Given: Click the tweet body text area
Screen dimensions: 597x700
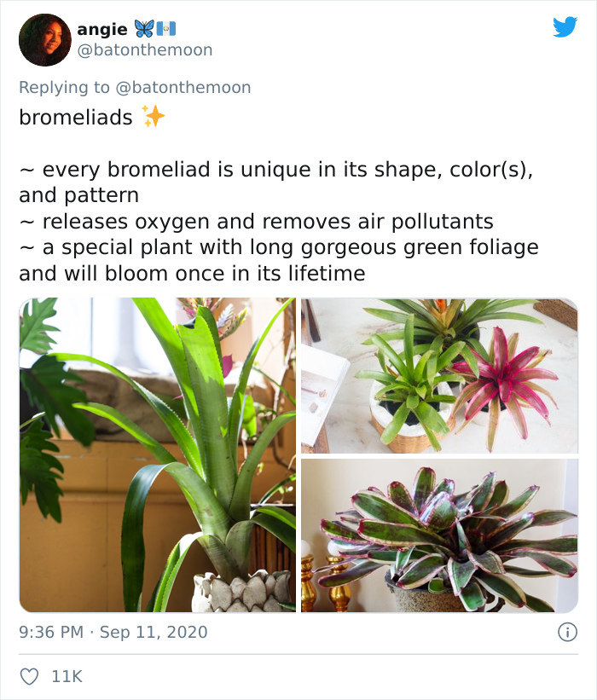Looking at the screenshot, I should [256, 196].
